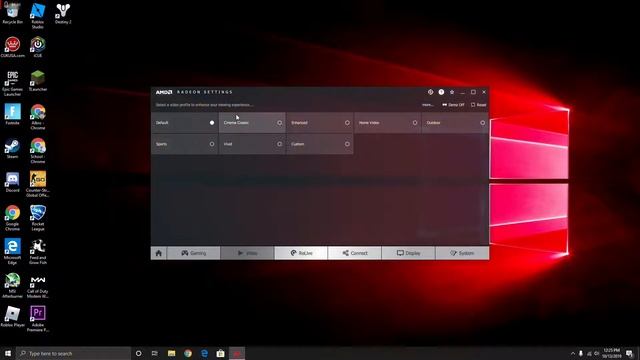Select the School - Chrome shortcut
The width and height of the screenshot is (640, 360).
(x=38, y=151)
